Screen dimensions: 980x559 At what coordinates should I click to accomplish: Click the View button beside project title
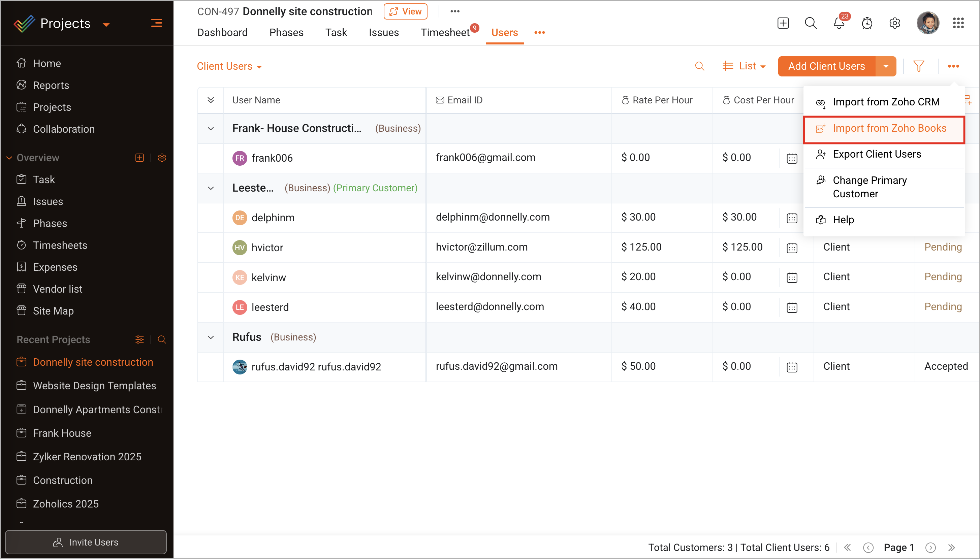pos(406,11)
